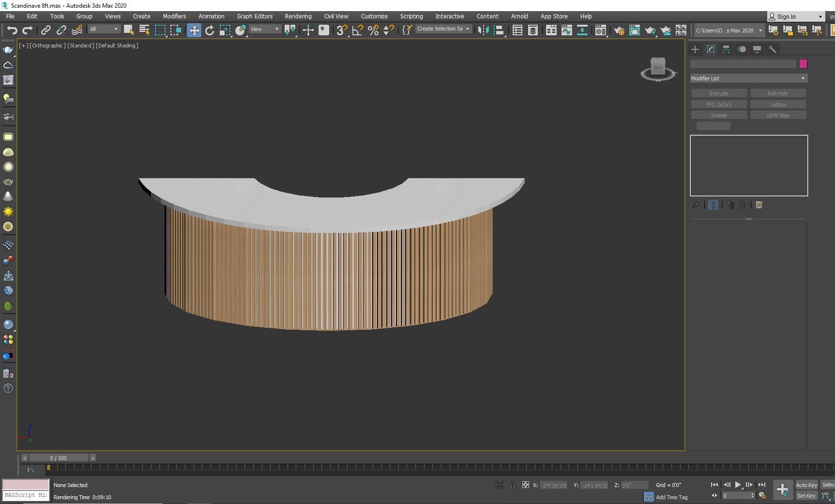Click Add Time Tag

(671, 497)
